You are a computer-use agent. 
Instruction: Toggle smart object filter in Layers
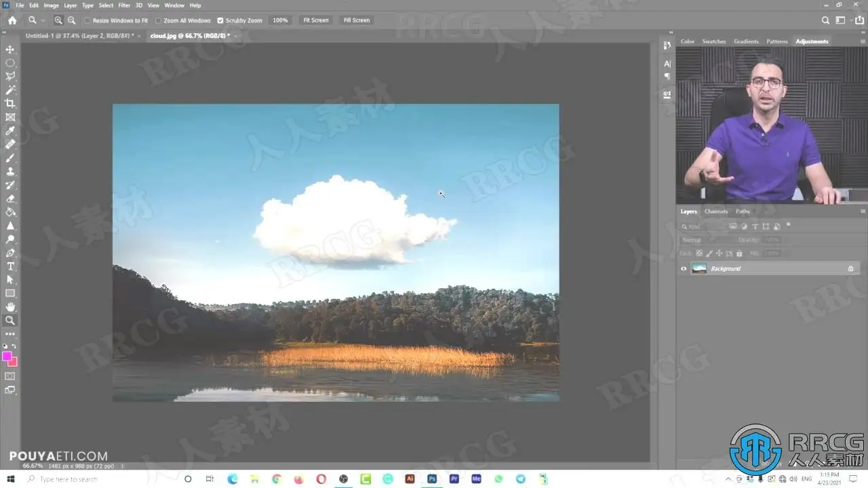777,226
